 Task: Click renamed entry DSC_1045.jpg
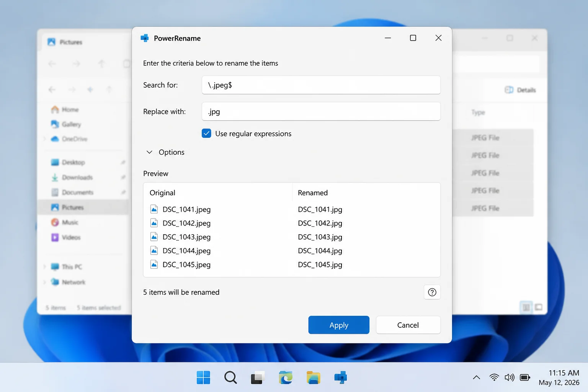click(x=320, y=265)
